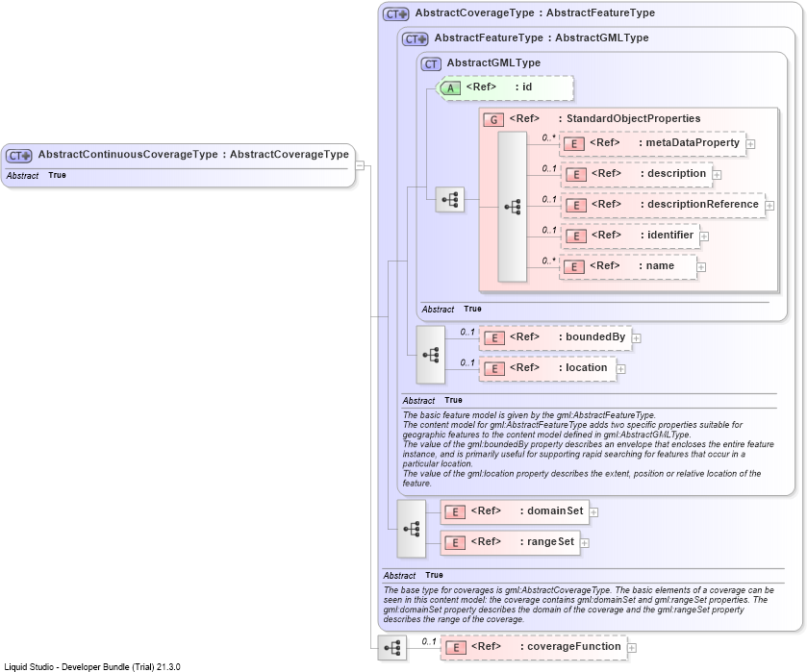Expand the metaDataProperty element
This screenshot has width=807, height=672.
(x=750, y=144)
